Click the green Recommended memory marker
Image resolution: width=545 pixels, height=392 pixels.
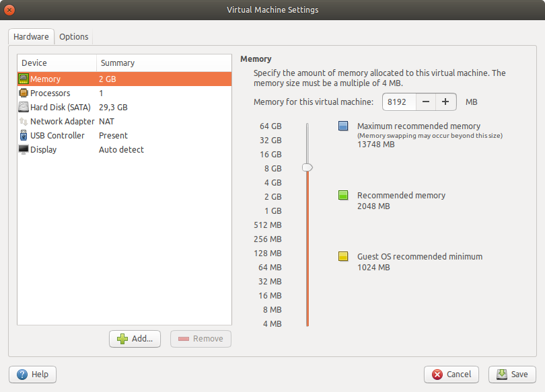343,196
